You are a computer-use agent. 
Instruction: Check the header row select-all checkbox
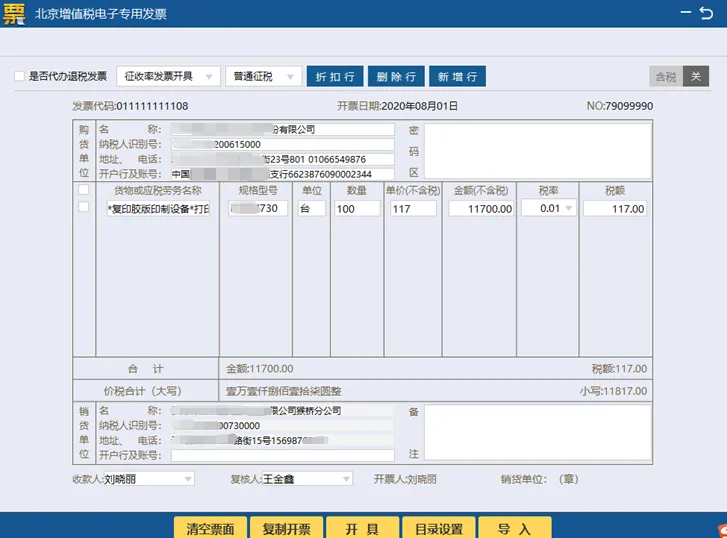point(83,189)
